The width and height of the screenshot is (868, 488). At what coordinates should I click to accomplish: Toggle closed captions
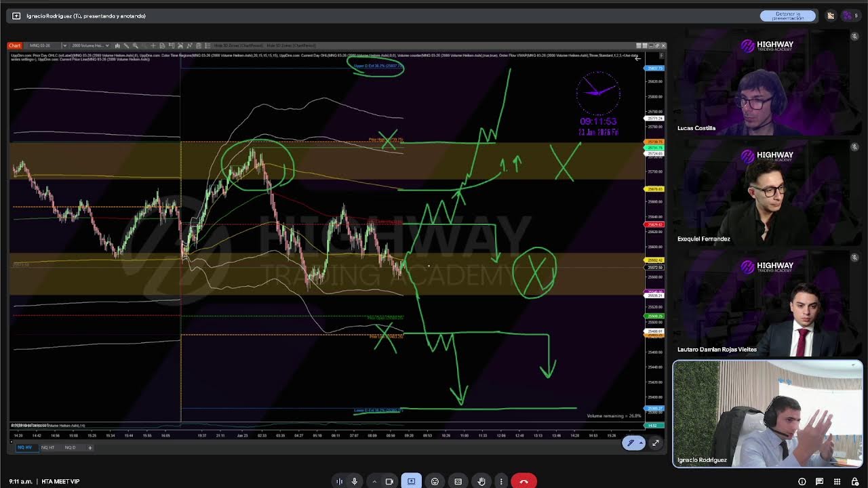coord(458,481)
